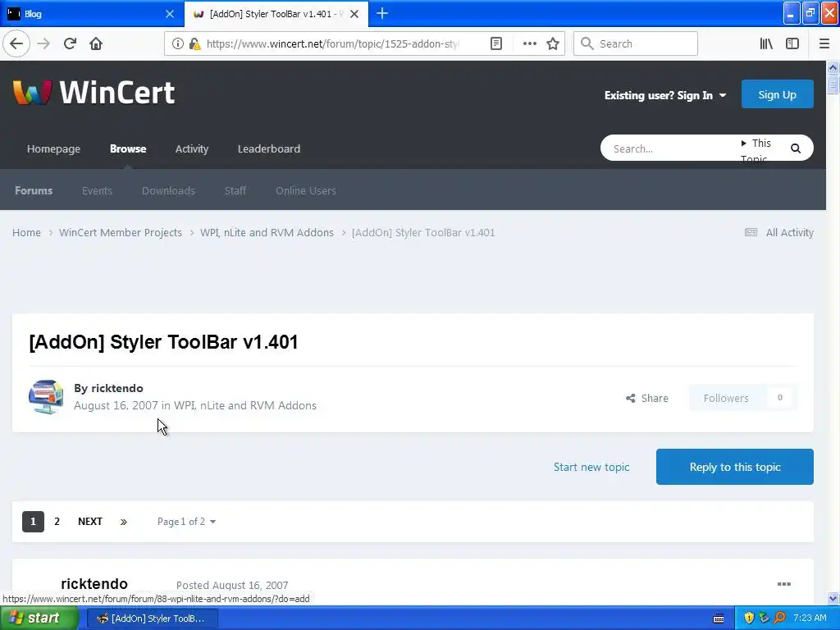Viewport: 840px width, 630px height.
Task: Show site information icon in address bar
Action: [x=178, y=44]
